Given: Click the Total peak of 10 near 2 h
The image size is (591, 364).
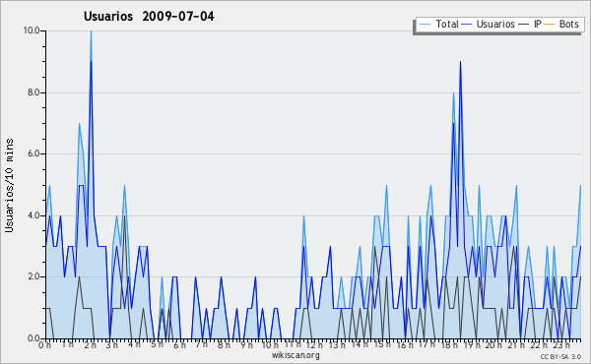Looking at the screenshot, I should pos(91,31).
